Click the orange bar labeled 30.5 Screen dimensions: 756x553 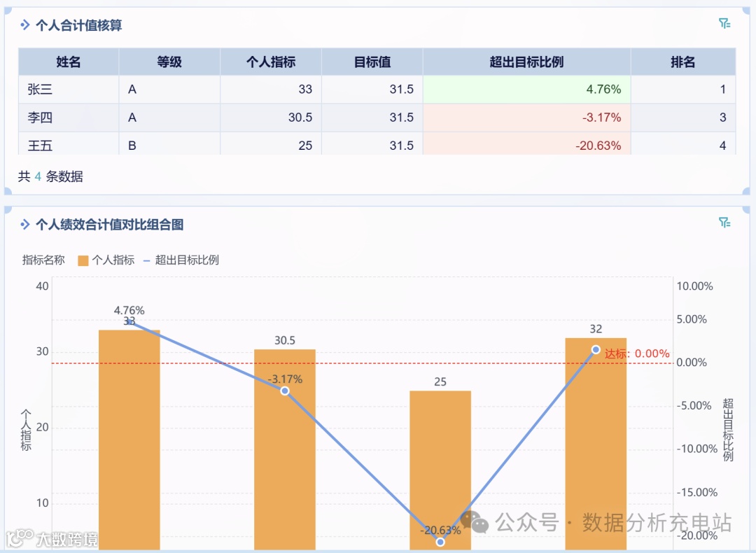[x=284, y=449]
